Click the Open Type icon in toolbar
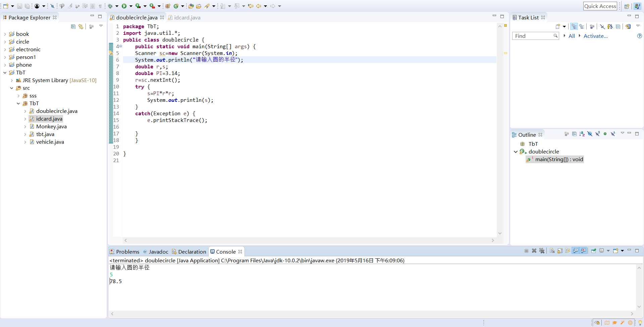Image resolution: width=644 pixels, height=327 pixels. pos(191,6)
